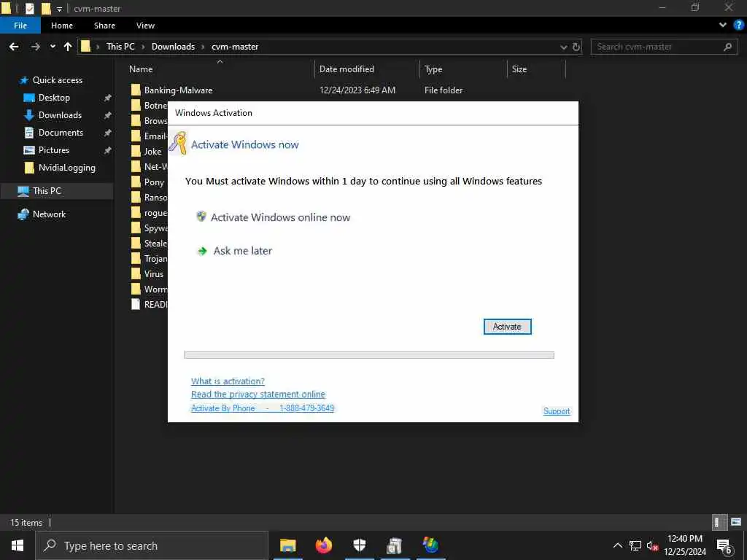Image resolution: width=747 pixels, height=560 pixels.
Task: Switch to the Home ribbon tab
Action: [62, 26]
